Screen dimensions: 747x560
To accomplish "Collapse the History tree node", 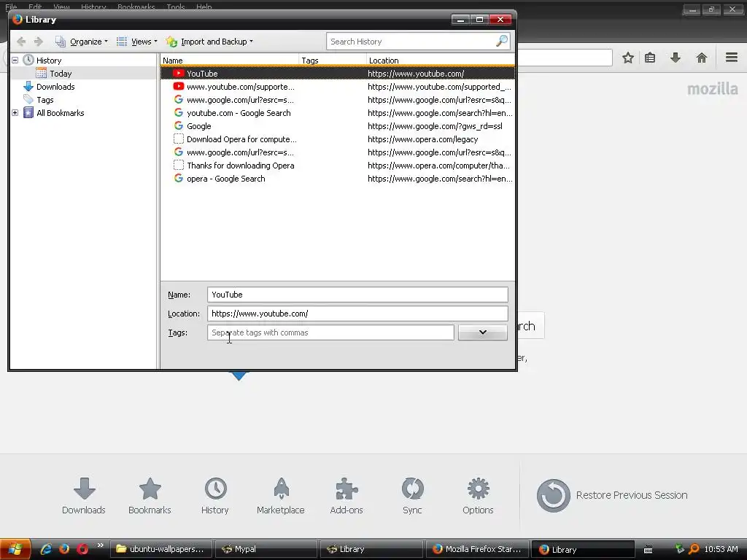I will click(15, 61).
